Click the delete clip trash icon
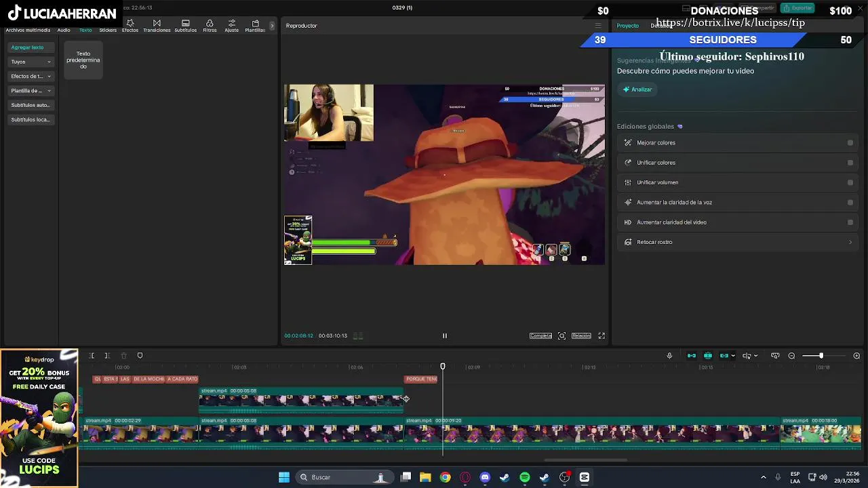Screen dimensions: 868x488 point(123,356)
